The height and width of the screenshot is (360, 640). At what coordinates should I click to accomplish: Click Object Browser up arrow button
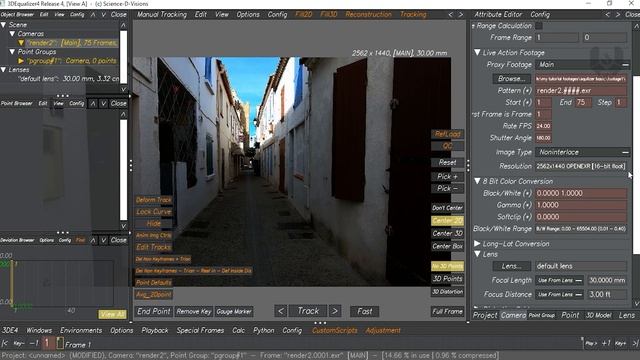[93, 14]
